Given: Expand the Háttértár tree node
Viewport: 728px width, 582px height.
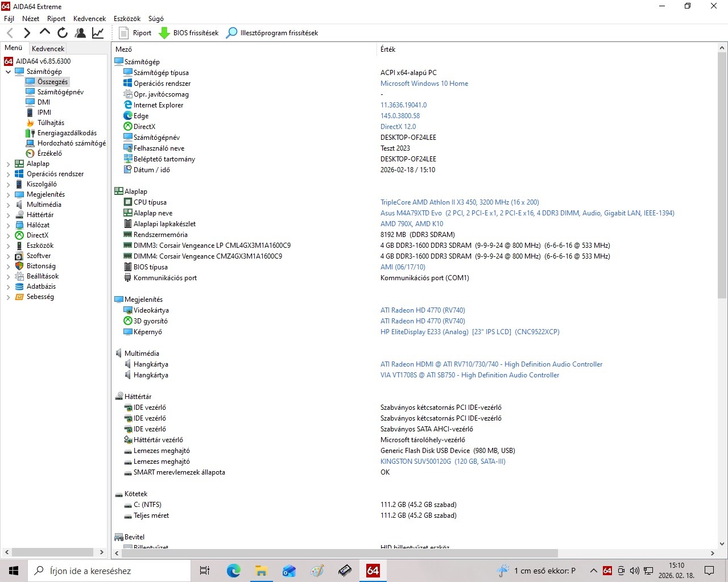Looking at the screenshot, I should (x=8, y=215).
